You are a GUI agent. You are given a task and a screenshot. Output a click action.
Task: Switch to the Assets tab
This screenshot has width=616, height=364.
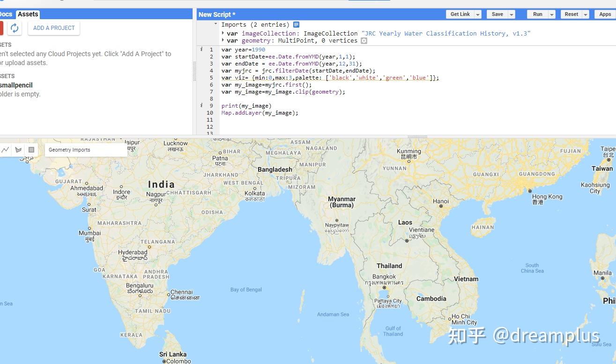[28, 14]
